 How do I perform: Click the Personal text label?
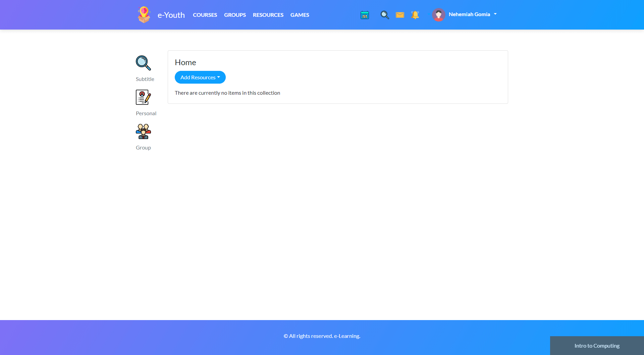(146, 114)
